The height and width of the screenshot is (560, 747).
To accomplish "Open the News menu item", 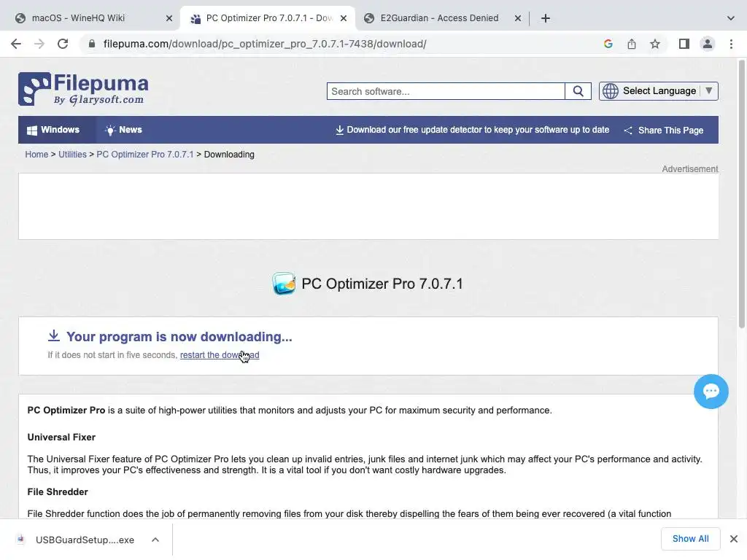I will pyautogui.click(x=123, y=130).
